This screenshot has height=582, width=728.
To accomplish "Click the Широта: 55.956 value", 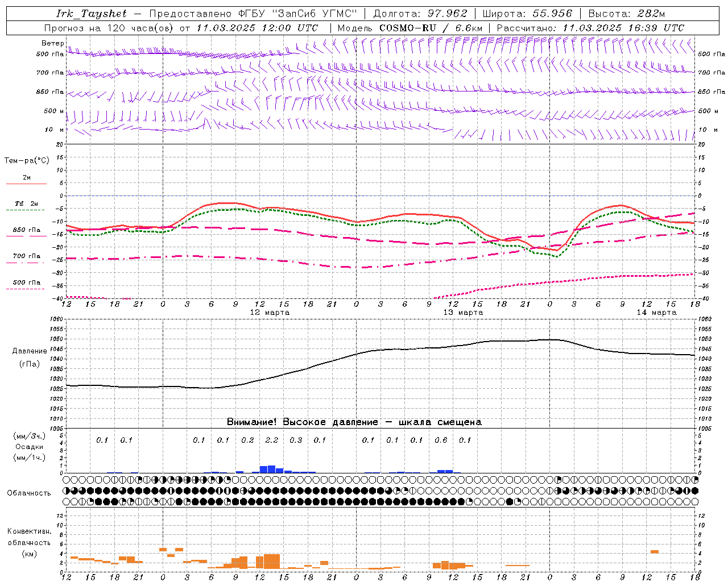I will point(527,14).
